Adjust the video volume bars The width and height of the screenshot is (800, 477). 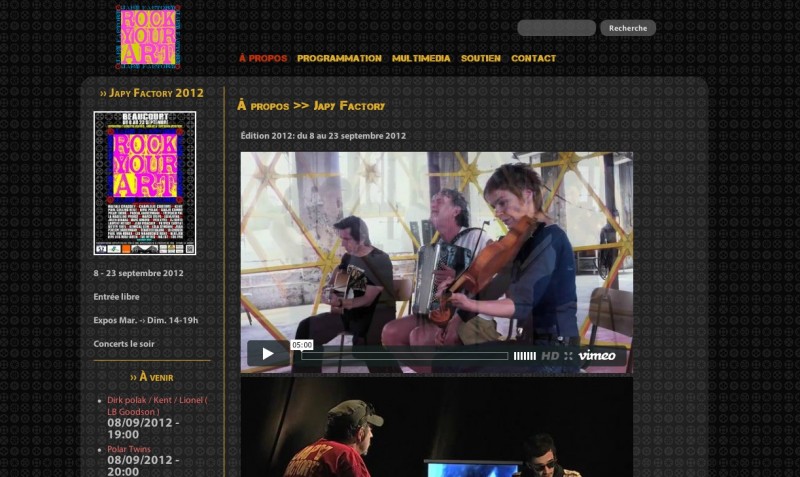pyautogui.click(x=524, y=356)
